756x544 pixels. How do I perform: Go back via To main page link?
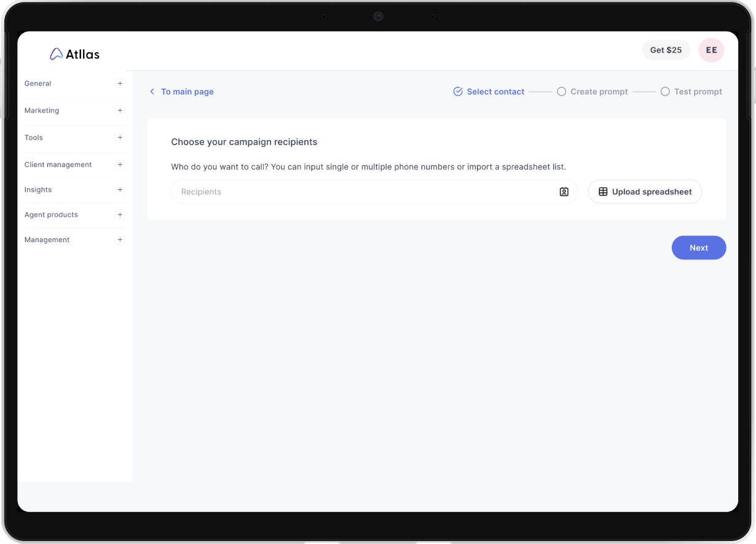[x=187, y=92]
